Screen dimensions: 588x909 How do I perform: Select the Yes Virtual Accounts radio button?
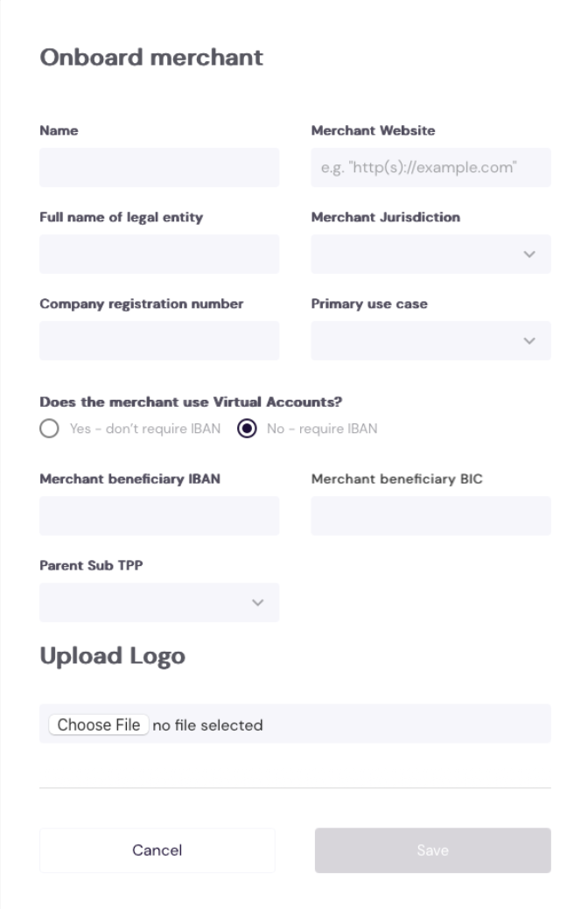(49, 430)
